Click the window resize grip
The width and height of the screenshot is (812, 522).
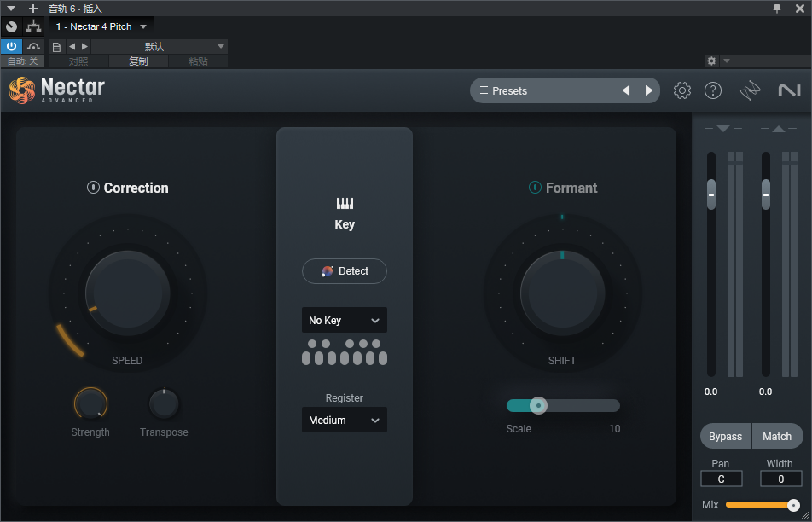806,516
